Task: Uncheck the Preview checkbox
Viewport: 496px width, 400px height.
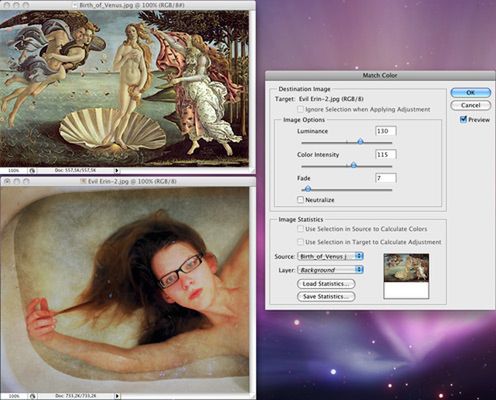Action: [463, 119]
